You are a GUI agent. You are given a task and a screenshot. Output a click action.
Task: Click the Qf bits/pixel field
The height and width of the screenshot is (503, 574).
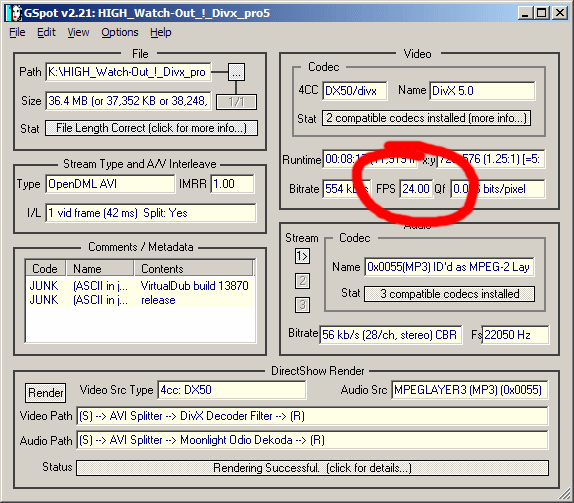pos(497,189)
